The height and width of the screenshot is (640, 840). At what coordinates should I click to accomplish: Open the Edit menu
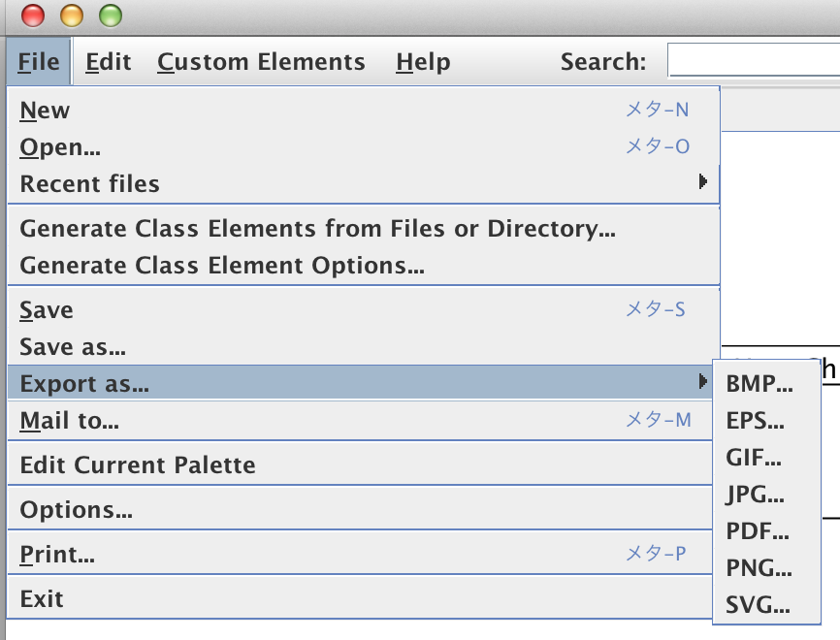click(109, 62)
